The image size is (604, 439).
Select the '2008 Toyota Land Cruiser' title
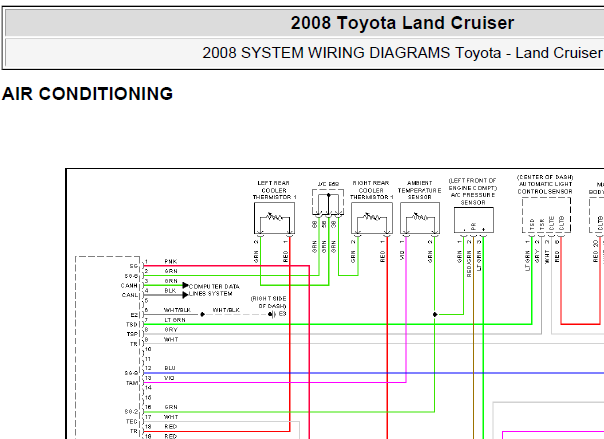point(402,23)
